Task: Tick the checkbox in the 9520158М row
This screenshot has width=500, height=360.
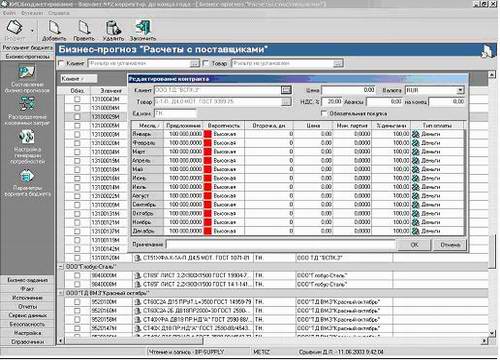Action: (x=77, y=320)
